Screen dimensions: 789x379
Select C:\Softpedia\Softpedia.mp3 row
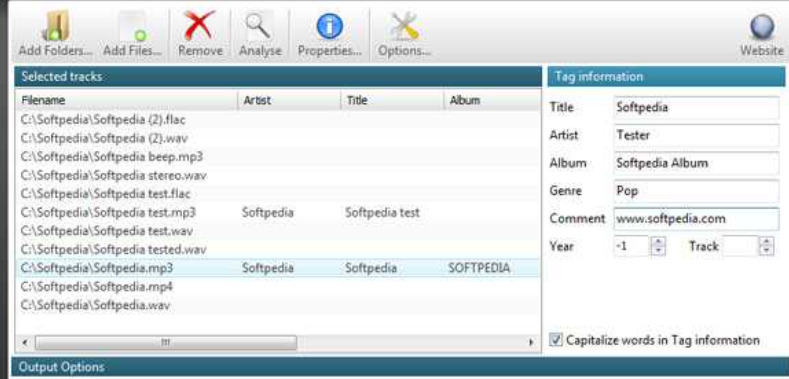point(278,268)
